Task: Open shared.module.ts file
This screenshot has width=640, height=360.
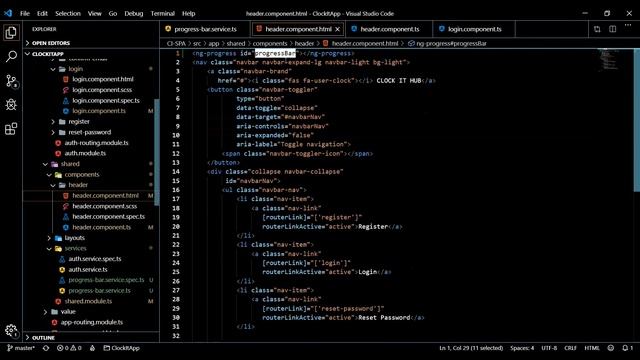Action: tap(88, 301)
